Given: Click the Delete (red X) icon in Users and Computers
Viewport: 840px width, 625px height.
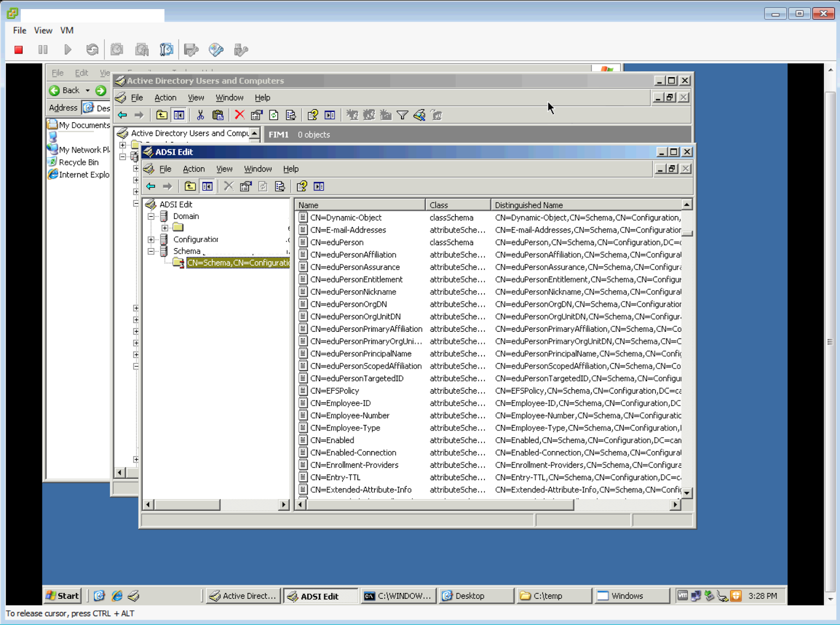Looking at the screenshot, I should tap(240, 115).
